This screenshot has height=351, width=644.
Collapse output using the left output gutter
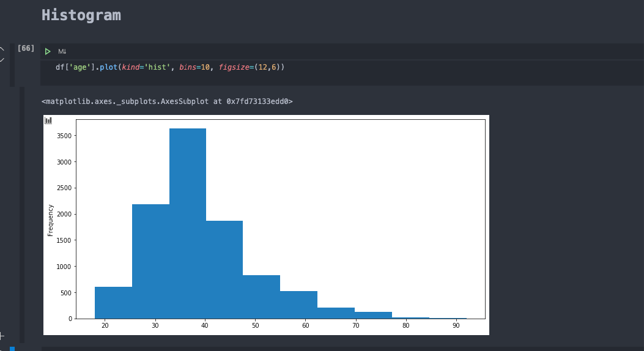click(22, 214)
